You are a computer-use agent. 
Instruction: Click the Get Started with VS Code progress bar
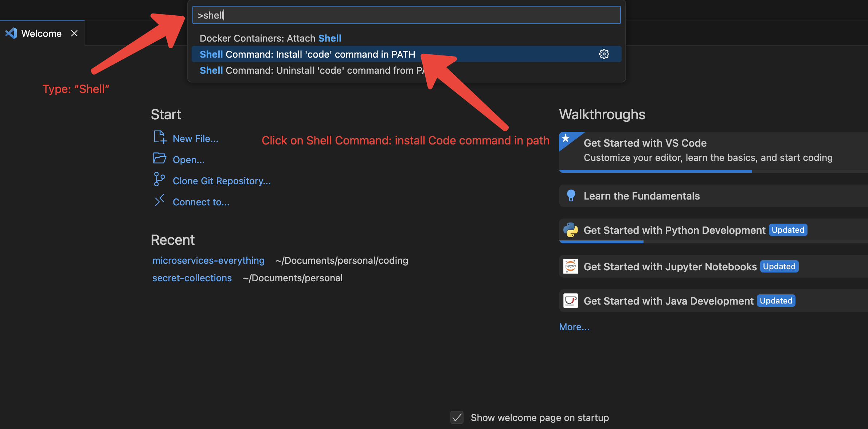tap(713, 171)
